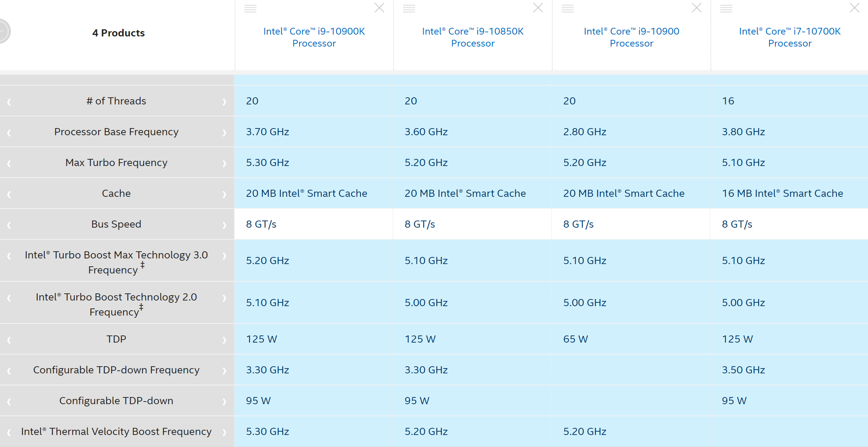Click the right chevron on Cache row
The height and width of the screenshot is (447, 868).
pyautogui.click(x=224, y=194)
